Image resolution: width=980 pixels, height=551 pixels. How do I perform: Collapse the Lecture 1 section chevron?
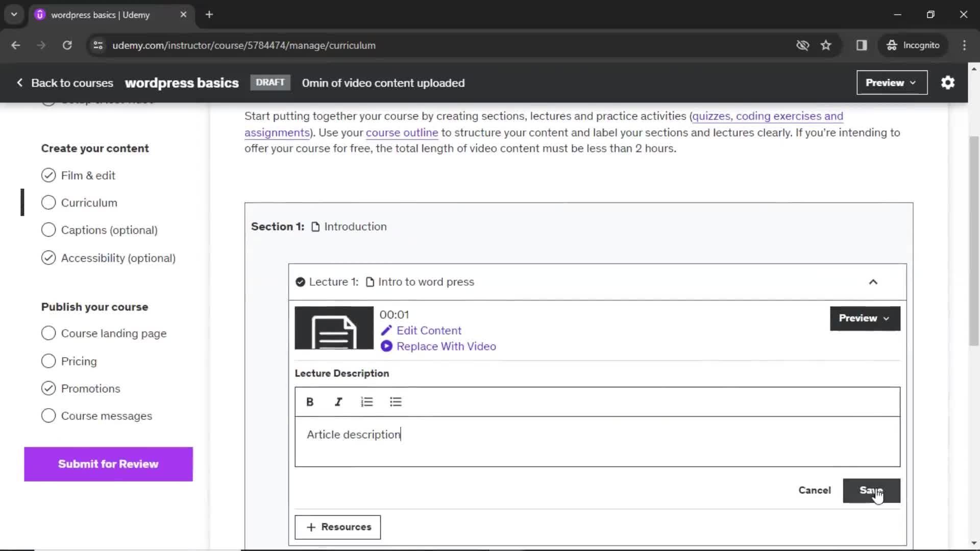874,282
